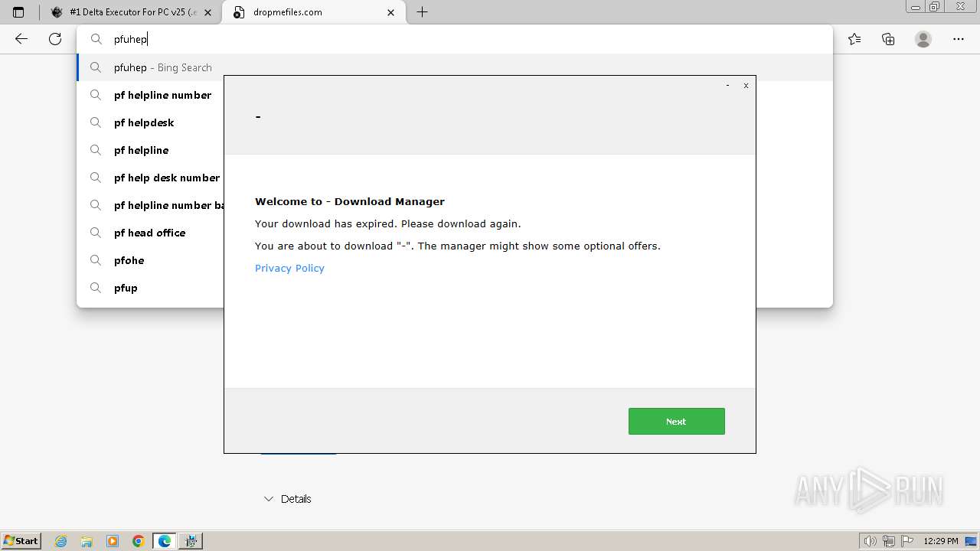The image size is (980, 551).
Task: Open the Collections icon
Action: [888, 39]
